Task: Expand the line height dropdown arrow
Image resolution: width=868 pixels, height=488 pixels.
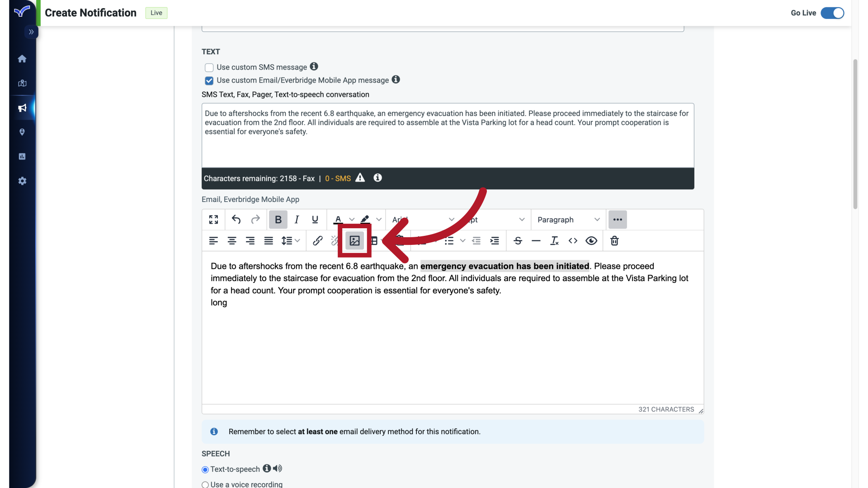Action: point(297,241)
